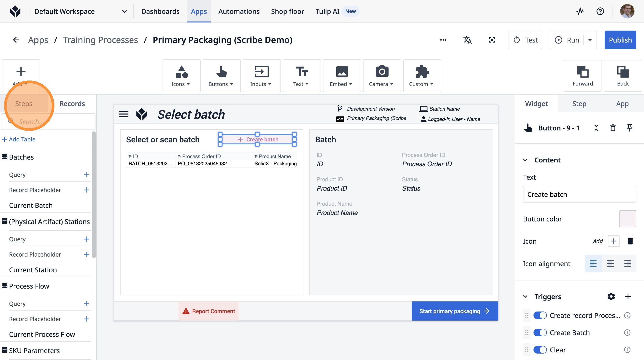Viewport: 644px width, 360px height.
Task: Click the translate language icon
Action: (467, 40)
